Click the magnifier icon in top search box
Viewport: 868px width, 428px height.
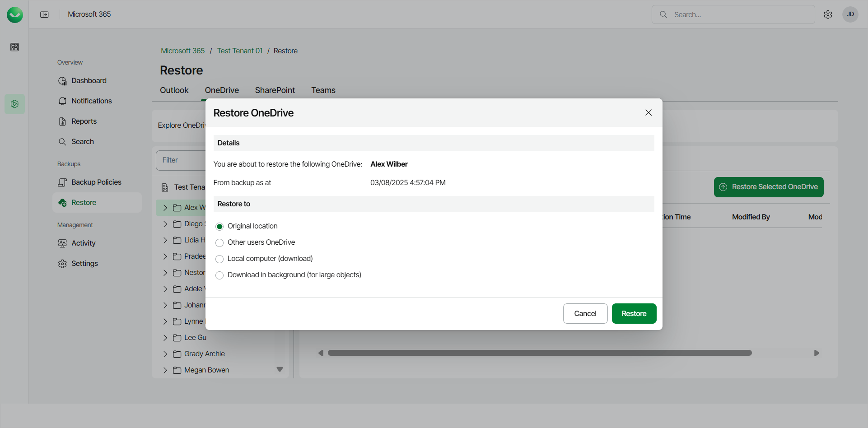pos(663,14)
